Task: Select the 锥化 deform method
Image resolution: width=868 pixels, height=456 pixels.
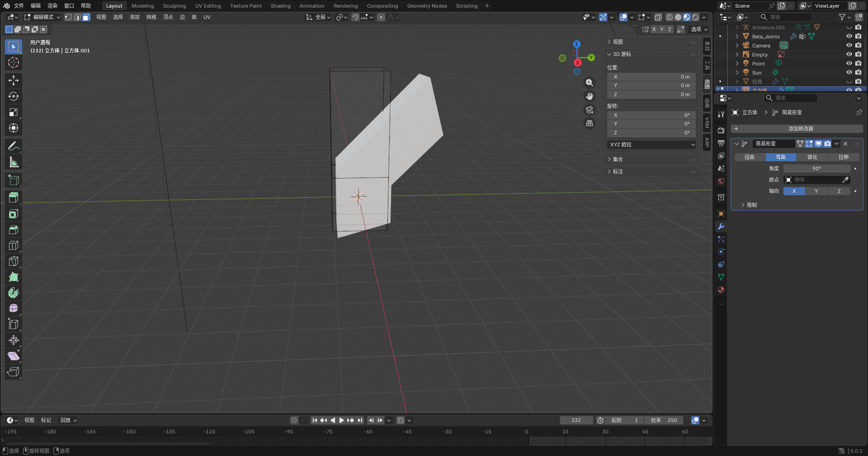Action: (x=812, y=157)
